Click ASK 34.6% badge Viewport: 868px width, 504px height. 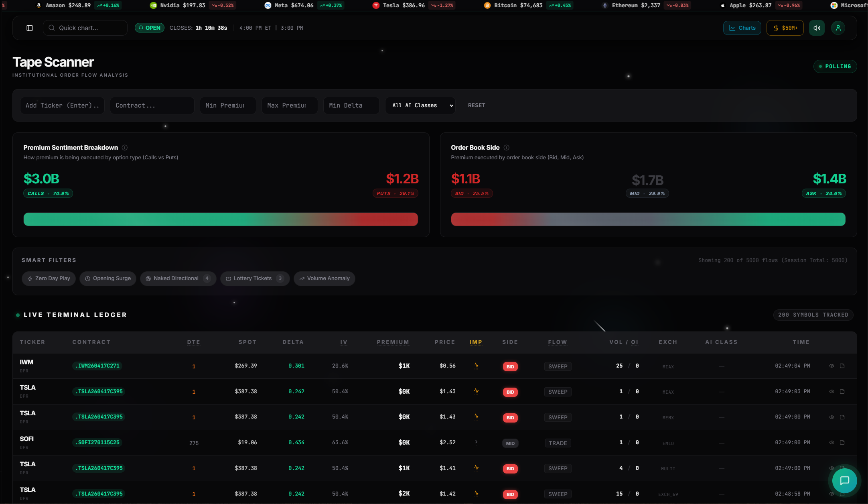(824, 193)
